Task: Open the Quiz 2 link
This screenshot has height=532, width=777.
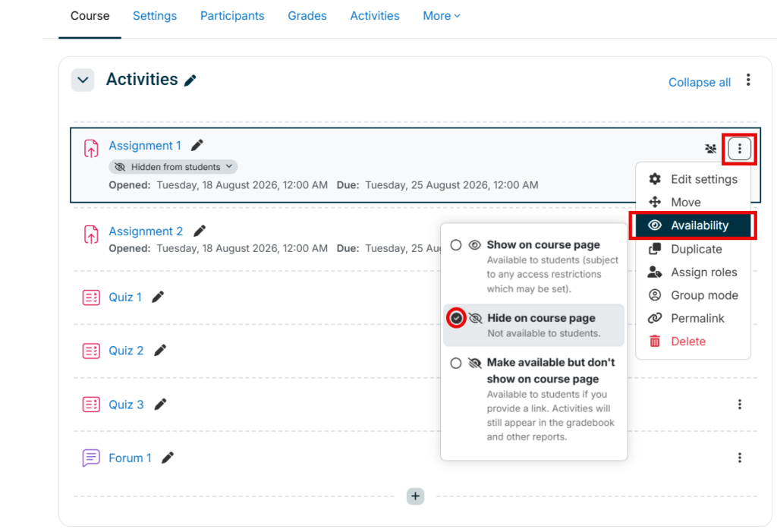Action: tap(126, 351)
